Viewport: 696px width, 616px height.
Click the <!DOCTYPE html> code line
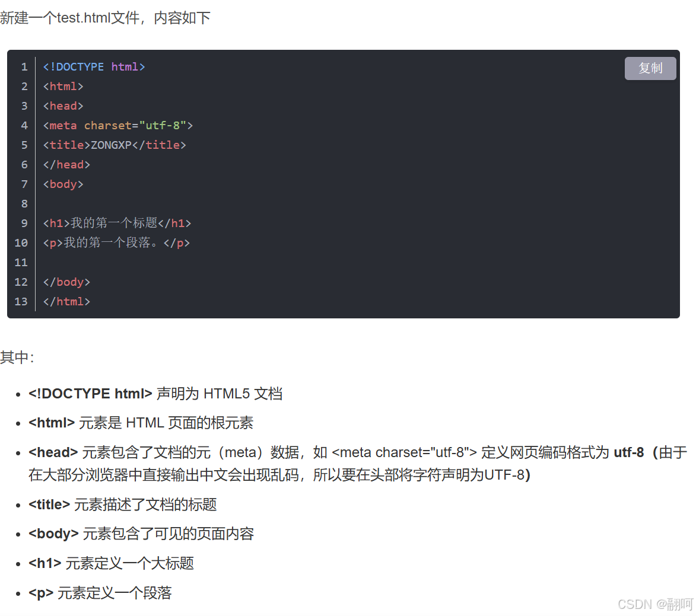click(94, 67)
